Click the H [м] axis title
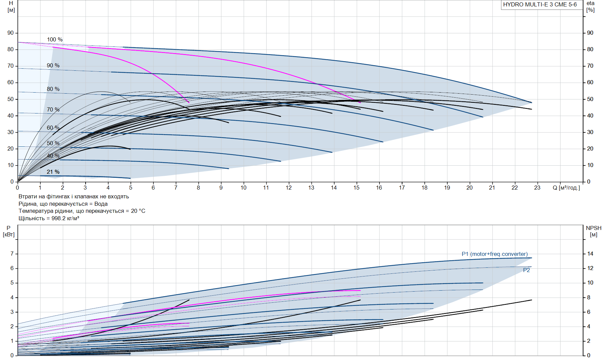 (x=11, y=6)
